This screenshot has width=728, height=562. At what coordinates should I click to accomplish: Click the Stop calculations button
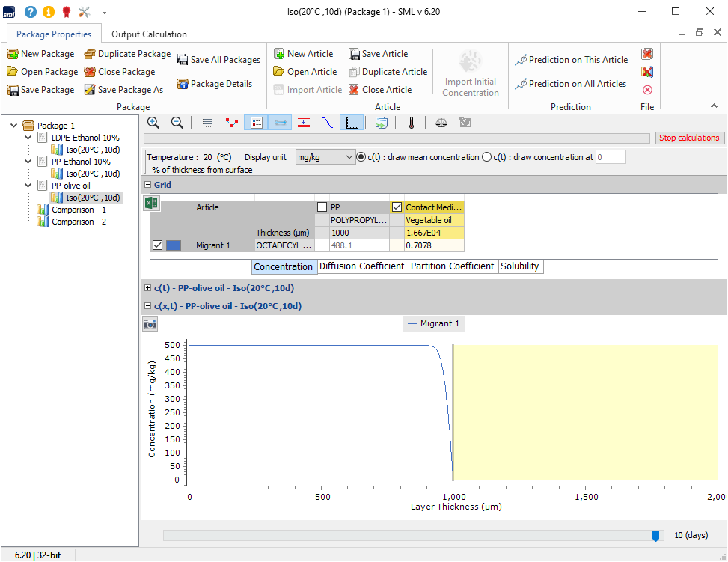click(x=689, y=138)
